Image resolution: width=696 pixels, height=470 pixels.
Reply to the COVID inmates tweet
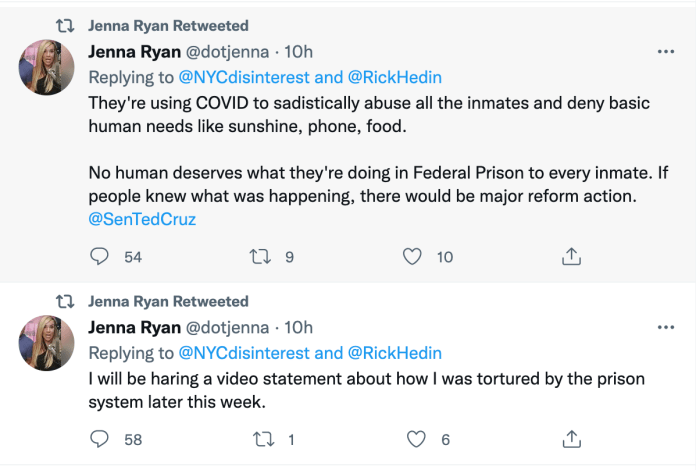tap(100, 257)
